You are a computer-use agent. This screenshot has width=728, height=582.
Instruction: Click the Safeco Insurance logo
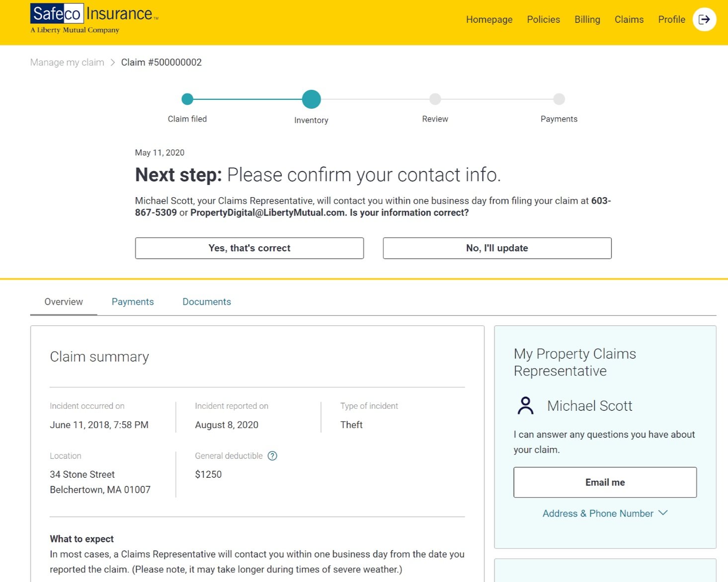[x=94, y=18]
